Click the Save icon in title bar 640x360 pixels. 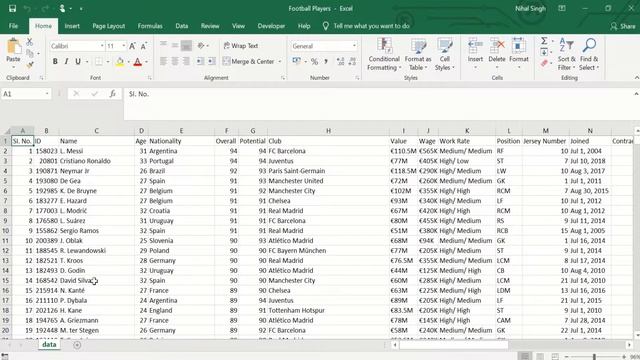(12, 8)
